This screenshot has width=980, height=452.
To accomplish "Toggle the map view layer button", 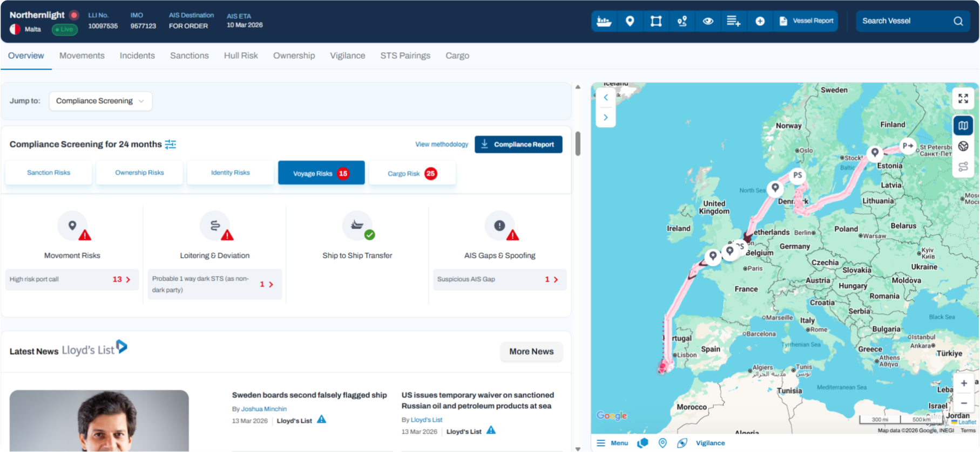I will [x=963, y=126].
